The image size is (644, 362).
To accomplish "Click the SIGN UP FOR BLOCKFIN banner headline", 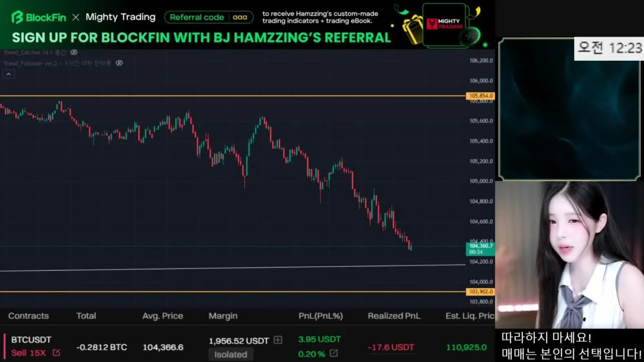I will (201, 38).
